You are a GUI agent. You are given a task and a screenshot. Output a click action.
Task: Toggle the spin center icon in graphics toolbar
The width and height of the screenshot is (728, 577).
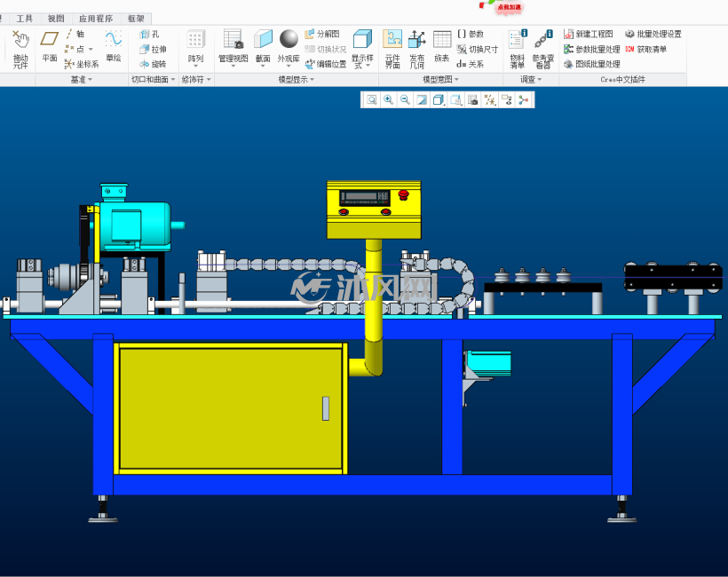click(523, 99)
